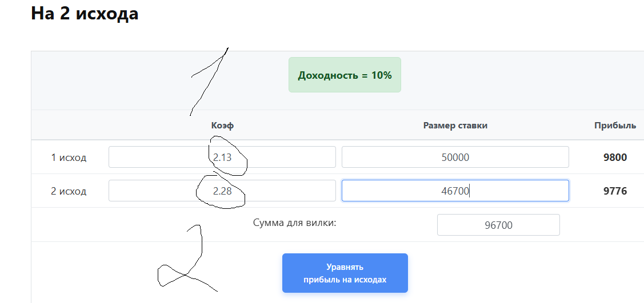Click the Прибыль column header
Image resolution: width=644 pixels, height=303 pixels.
coord(615,126)
